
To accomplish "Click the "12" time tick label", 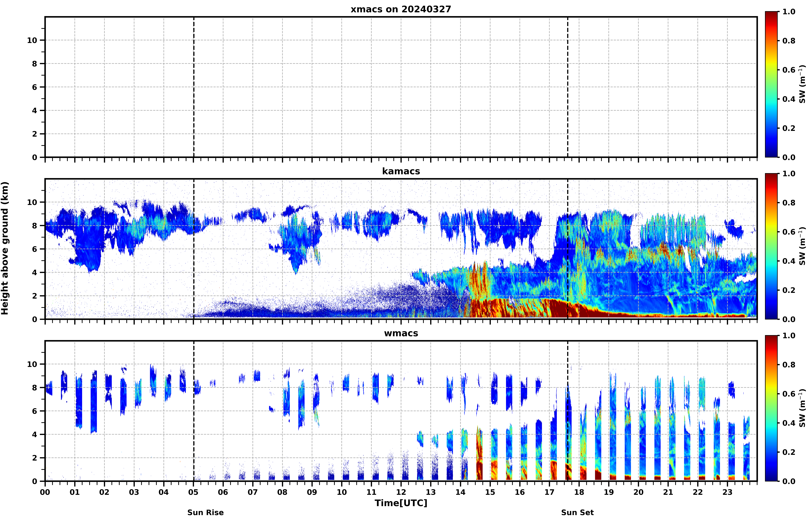I will point(401,492).
